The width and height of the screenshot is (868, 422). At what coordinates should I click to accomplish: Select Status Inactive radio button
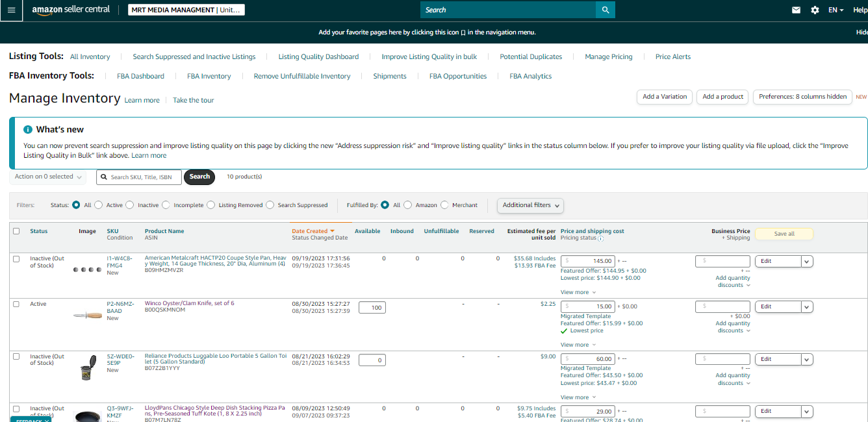tap(130, 205)
